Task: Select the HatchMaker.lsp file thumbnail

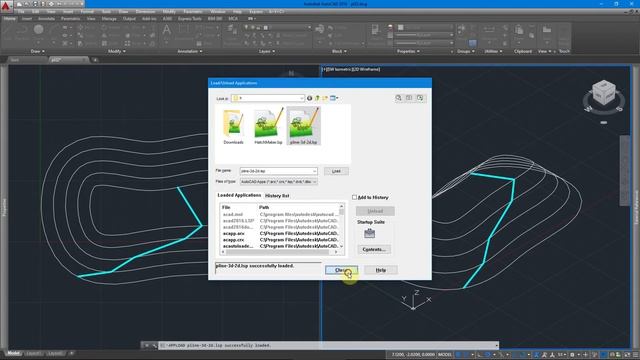Action: click(x=268, y=127)
